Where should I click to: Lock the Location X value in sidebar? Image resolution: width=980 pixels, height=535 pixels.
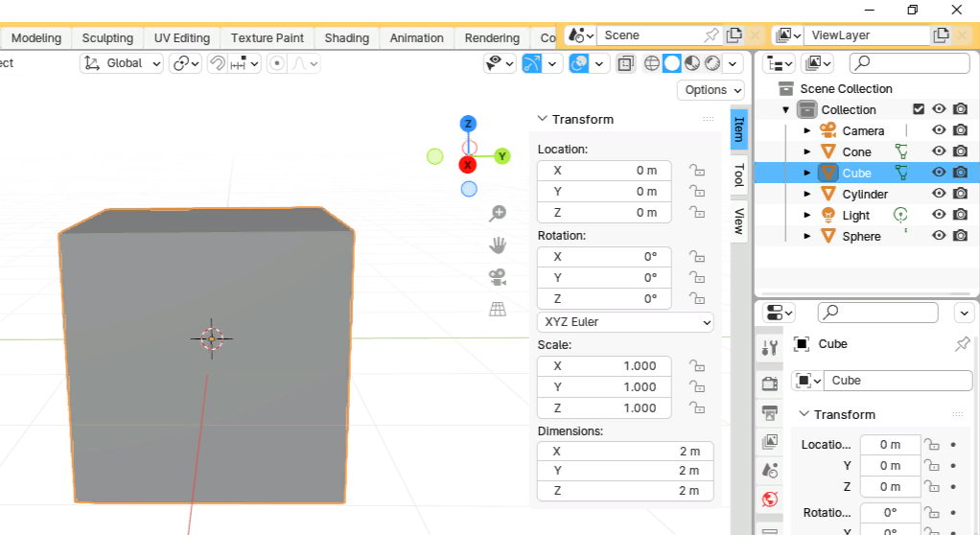point(697,170)
